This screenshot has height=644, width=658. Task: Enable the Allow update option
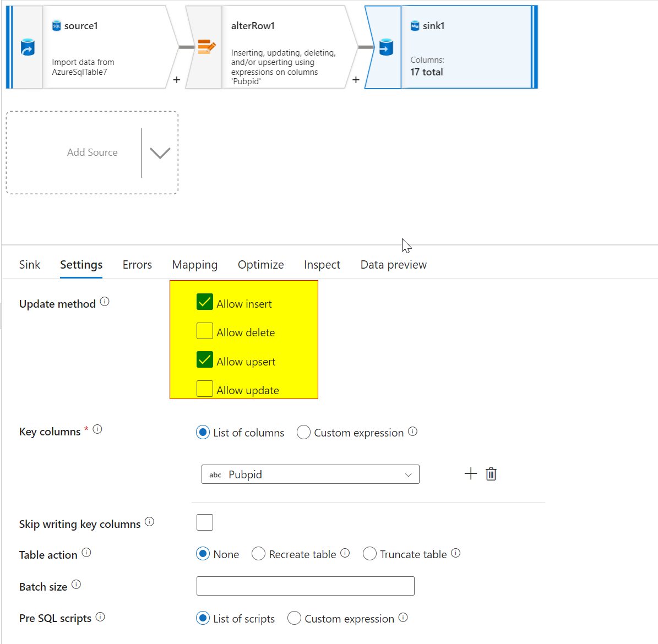(x=204, y=389)
